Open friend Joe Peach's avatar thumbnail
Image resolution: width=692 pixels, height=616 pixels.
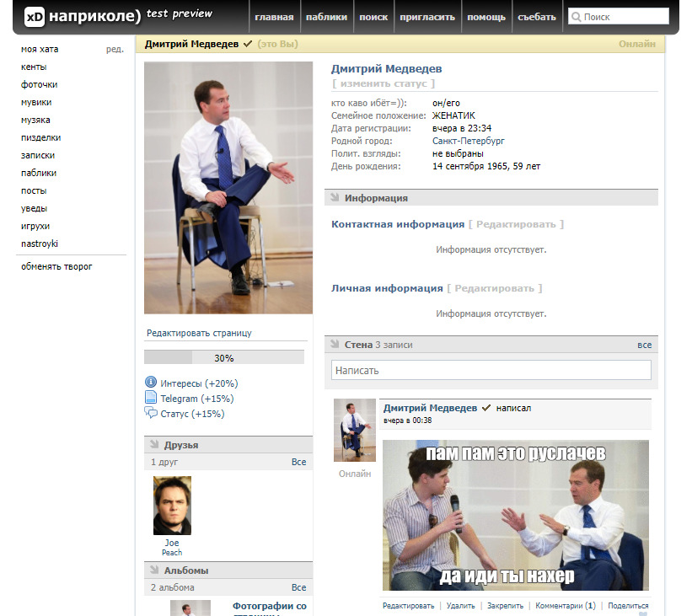click(172, 506)
